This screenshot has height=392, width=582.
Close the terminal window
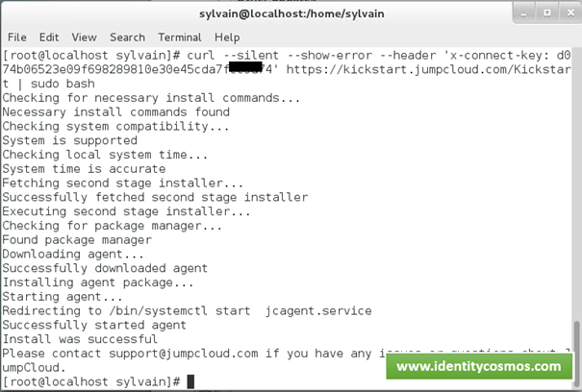click(570, 13)
